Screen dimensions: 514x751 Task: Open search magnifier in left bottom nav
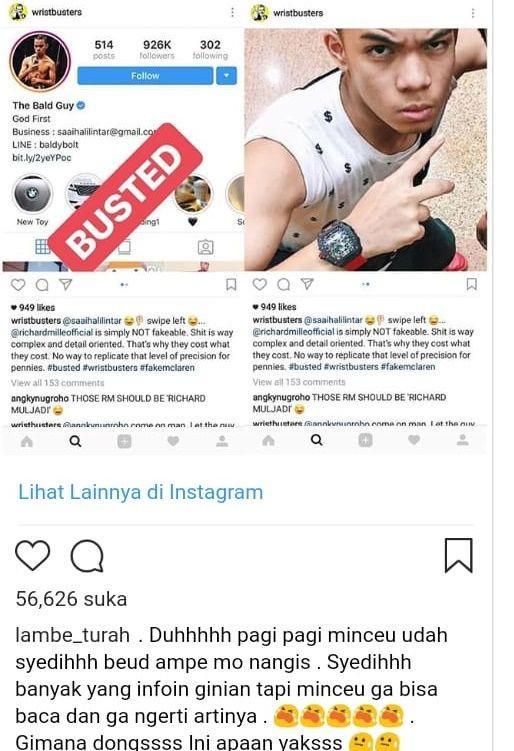(x=75, y=441)
